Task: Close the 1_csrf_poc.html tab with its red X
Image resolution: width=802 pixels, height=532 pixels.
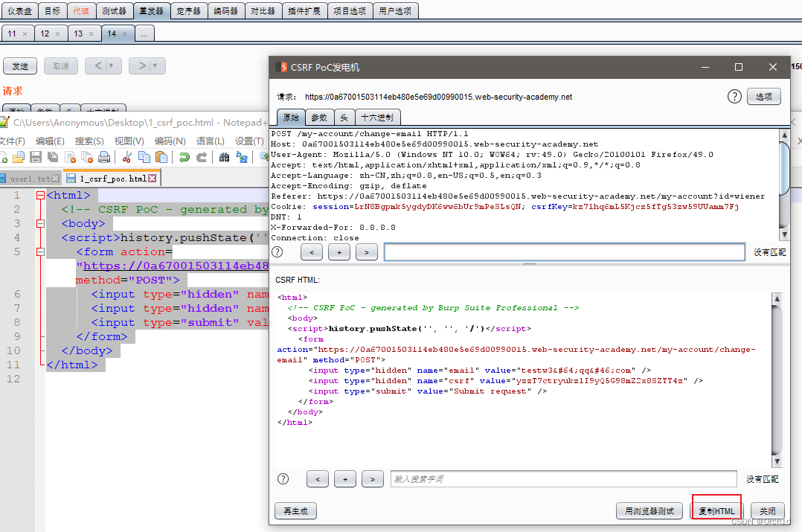Action: click(153, 178)
